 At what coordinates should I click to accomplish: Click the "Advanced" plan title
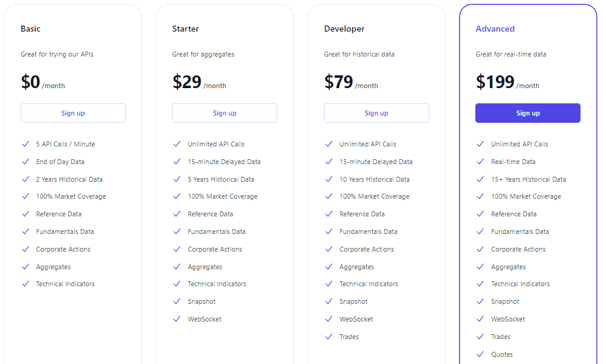coord(495,29)
